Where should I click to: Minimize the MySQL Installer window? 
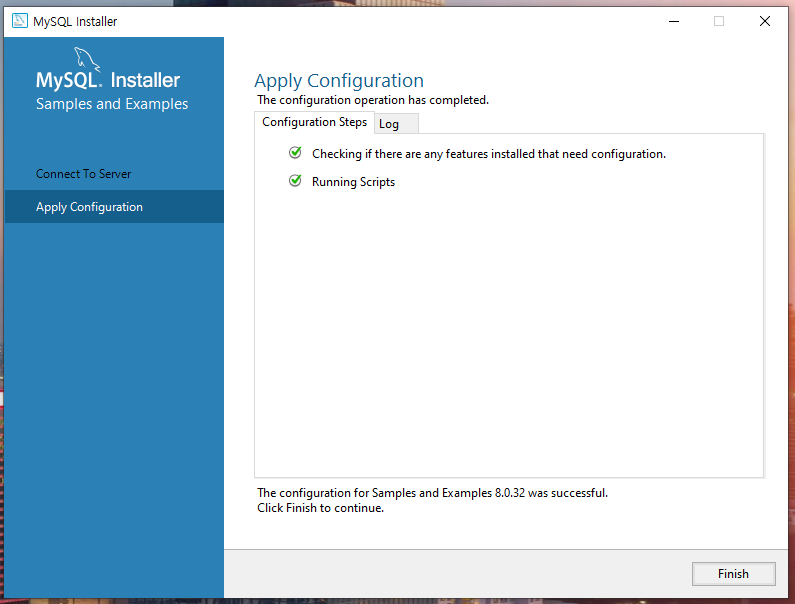pyautogui.click(x=674, y=21)
